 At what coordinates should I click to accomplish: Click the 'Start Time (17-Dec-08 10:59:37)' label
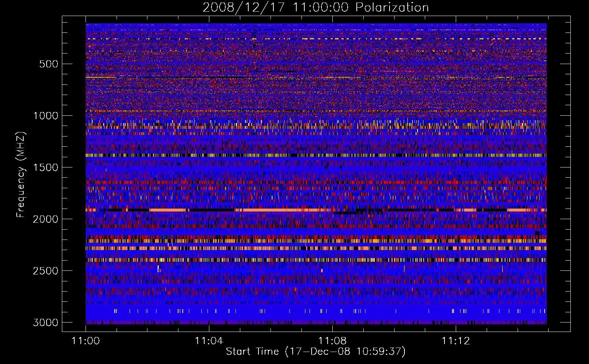click(x=316, y=352)
